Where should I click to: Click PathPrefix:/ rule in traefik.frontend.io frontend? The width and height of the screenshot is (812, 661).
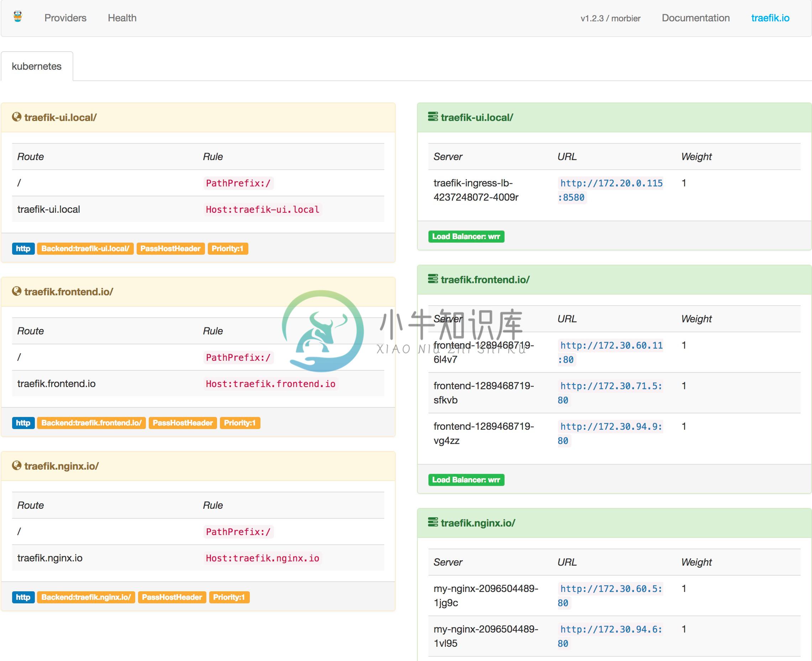[x=238, y=358]
